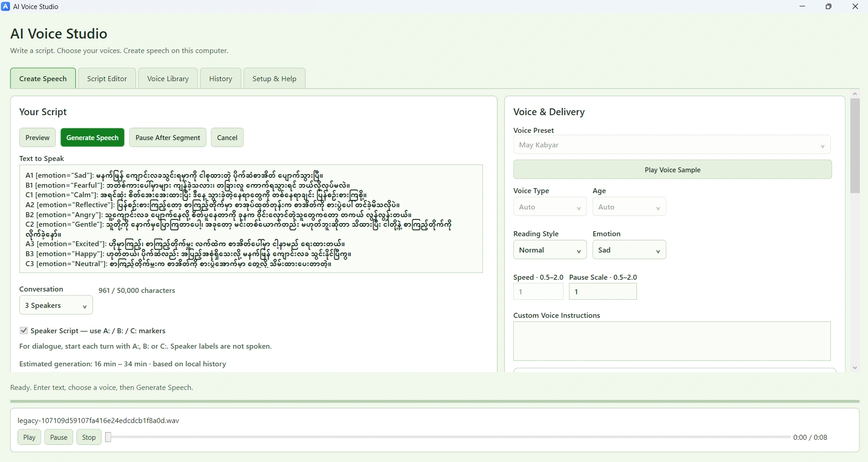Click the scrollbar down arrow
The width and height of the screenshot is (868, 462).
click(x=855, y=368)
